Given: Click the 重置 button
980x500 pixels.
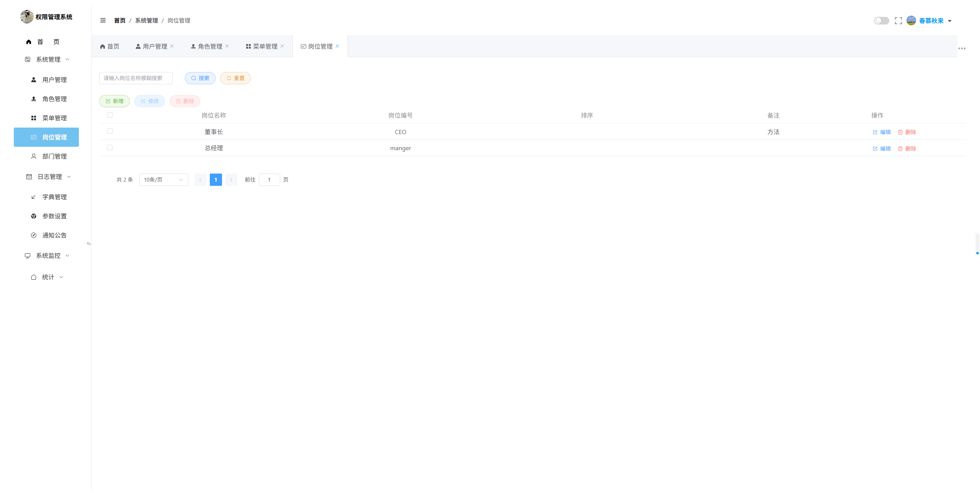Looking at the screenshot, I should pyautogui.click(x=235, y=78).
